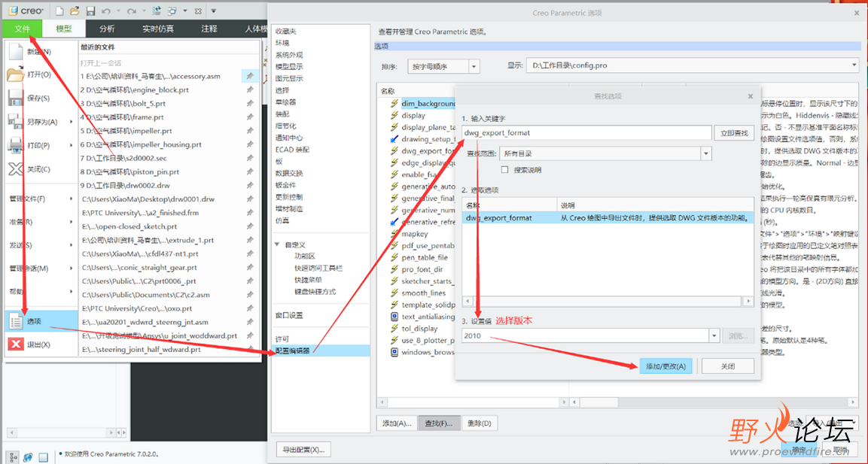Click the model tree icon in status bar

click(12, 457)
